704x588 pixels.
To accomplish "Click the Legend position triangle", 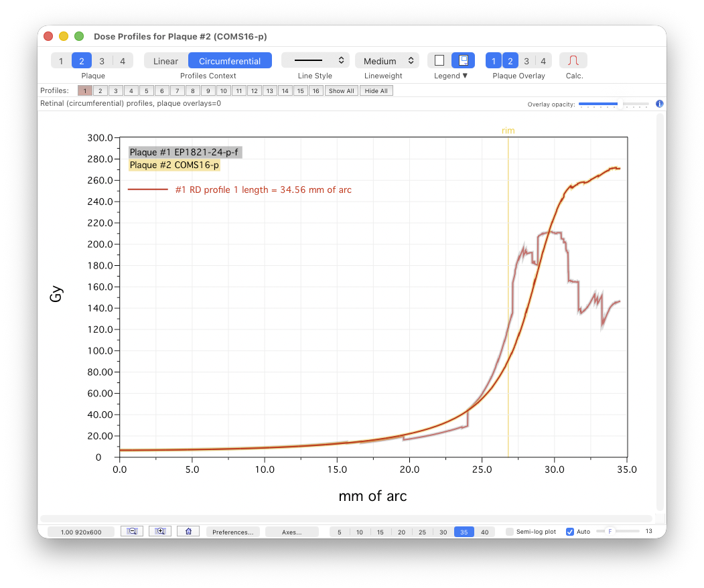I will point(465,76).
